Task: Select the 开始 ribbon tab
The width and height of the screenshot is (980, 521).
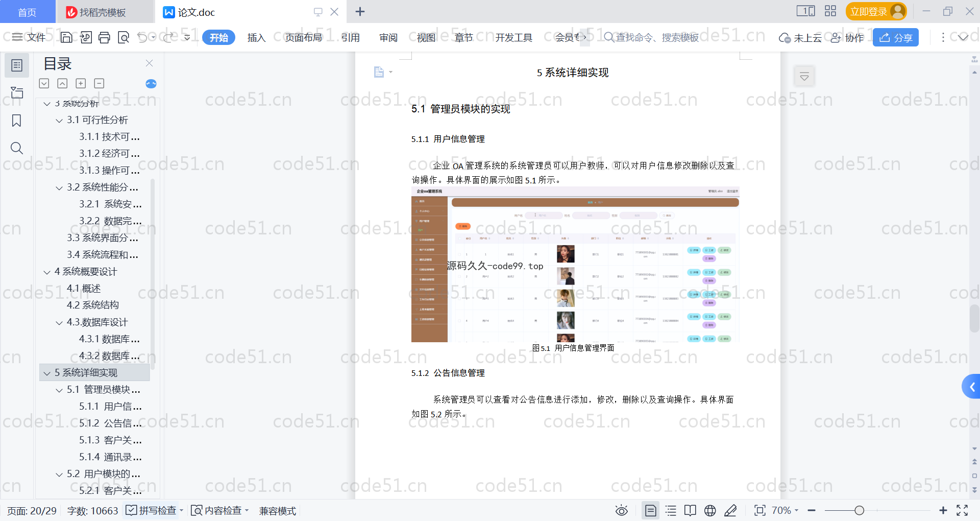Action: pos(218,37)
